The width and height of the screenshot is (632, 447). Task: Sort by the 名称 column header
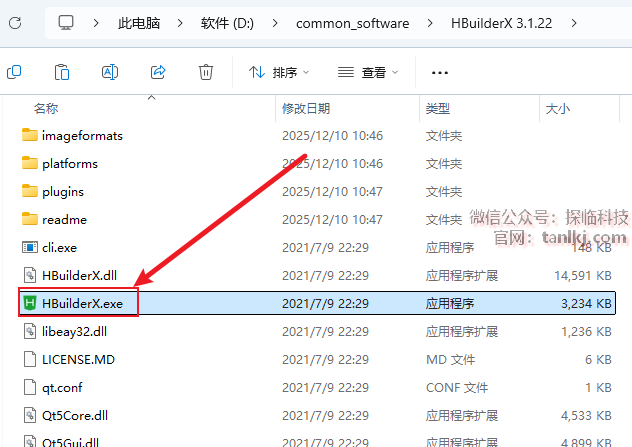[x=46, y=108]
